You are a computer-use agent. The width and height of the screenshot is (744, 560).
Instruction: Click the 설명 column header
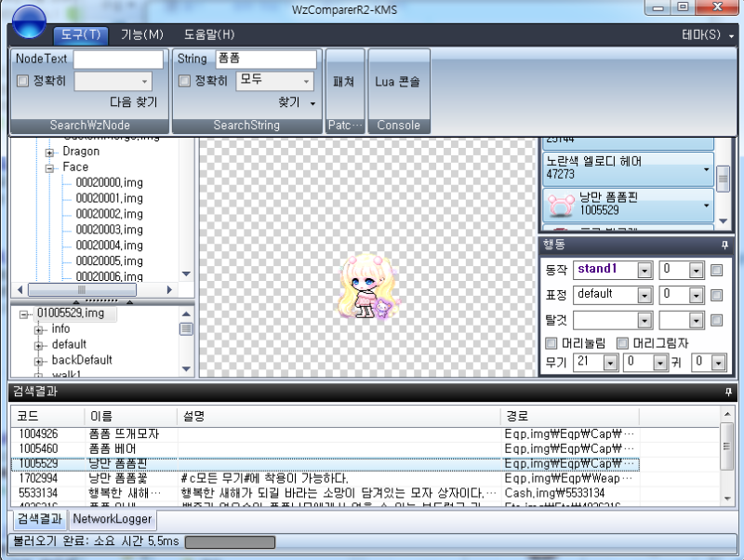tap(339, 416)
